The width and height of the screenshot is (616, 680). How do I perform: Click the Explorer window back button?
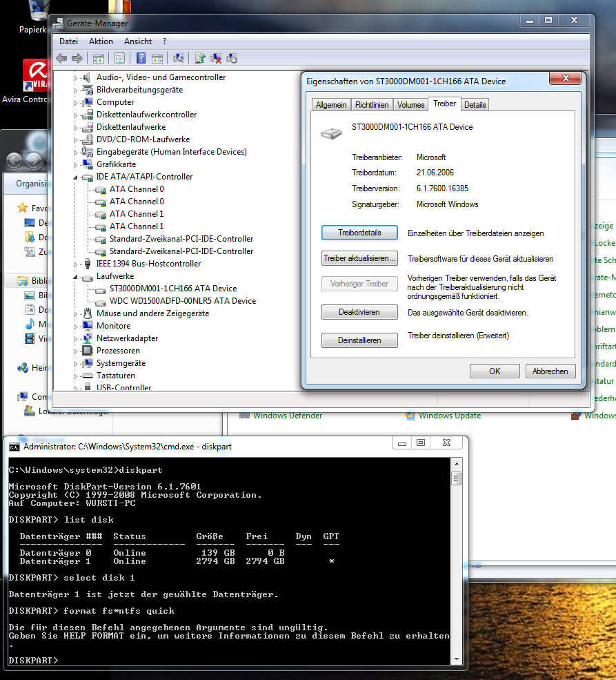(14, 160)
